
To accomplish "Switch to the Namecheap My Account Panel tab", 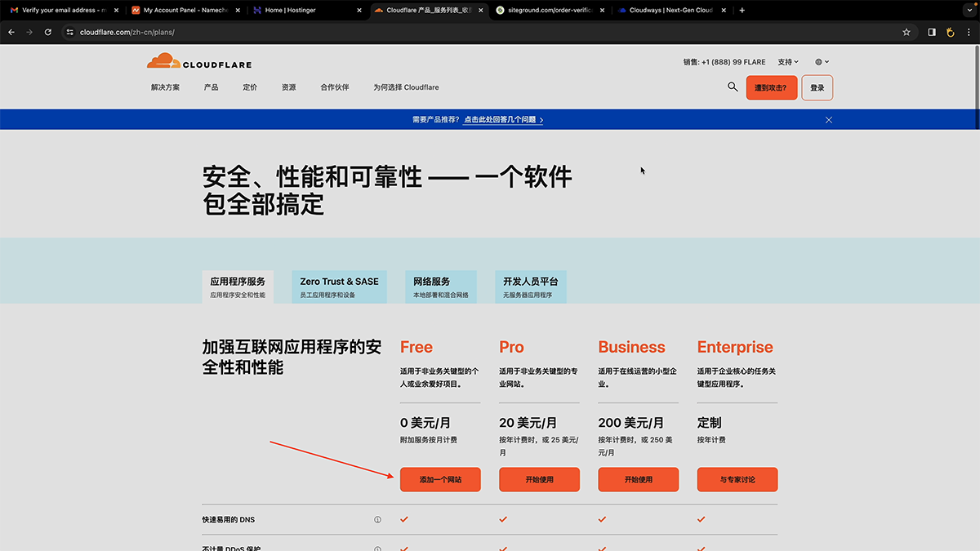I will 184,11.
